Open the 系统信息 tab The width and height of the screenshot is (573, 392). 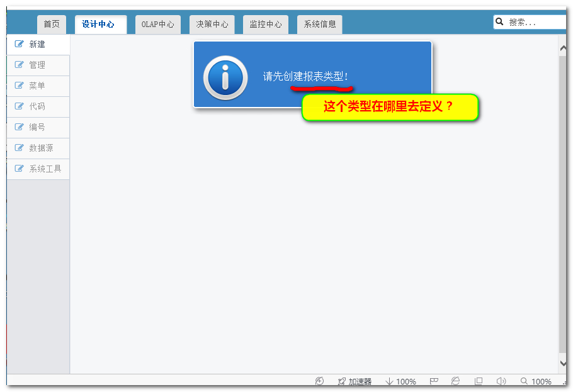pos(320,24)
